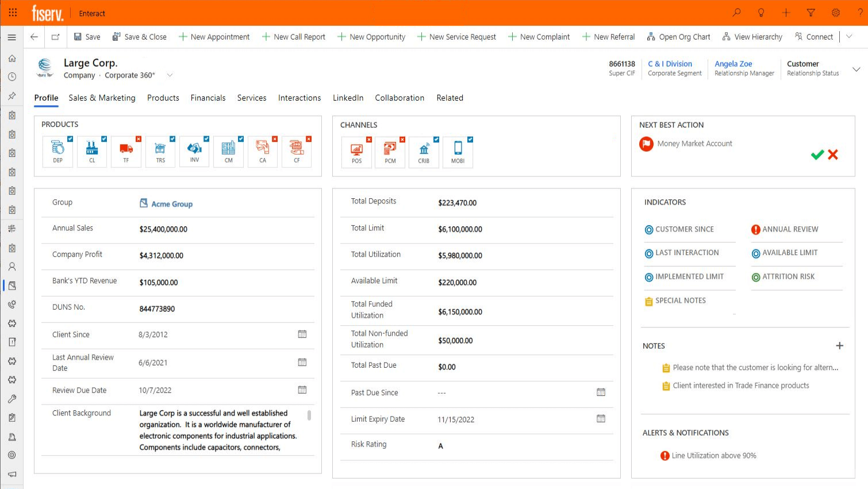The height and width of the screenshot is (489, 868).
Task: Toggle the CL product checkmark on its tile
Action: [104, 138]
